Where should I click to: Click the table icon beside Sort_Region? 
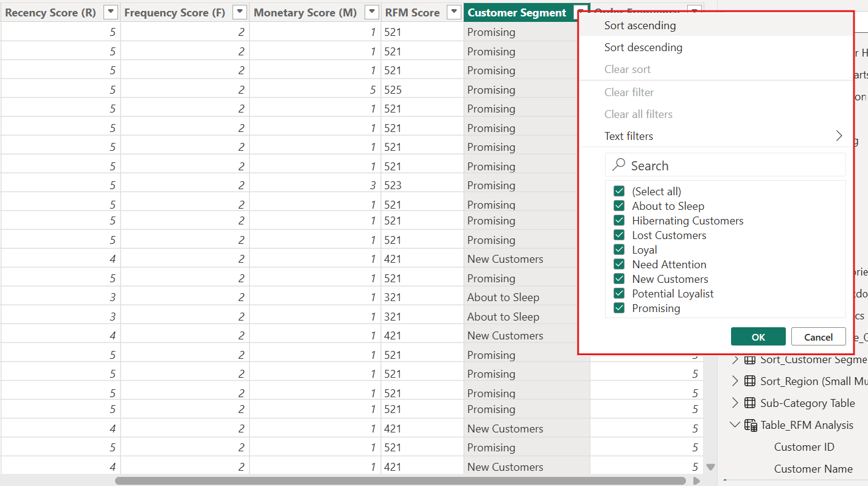(751, 381)
